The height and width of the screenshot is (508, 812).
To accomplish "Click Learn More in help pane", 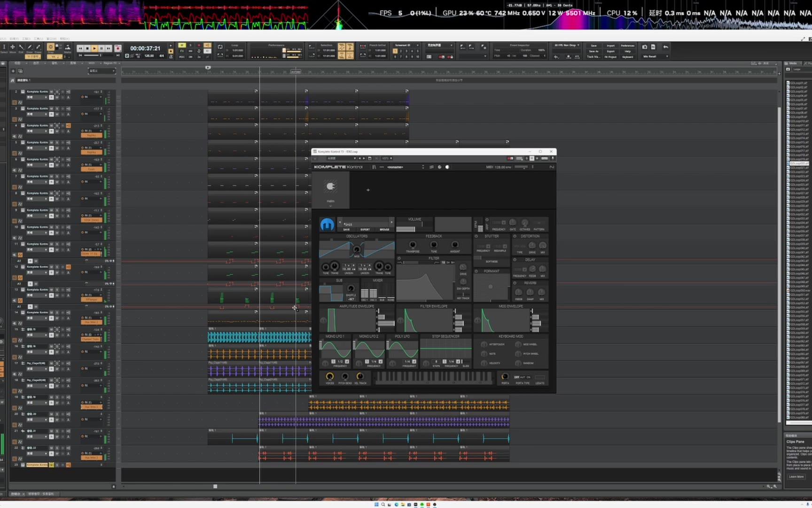I will coord(796,476).
